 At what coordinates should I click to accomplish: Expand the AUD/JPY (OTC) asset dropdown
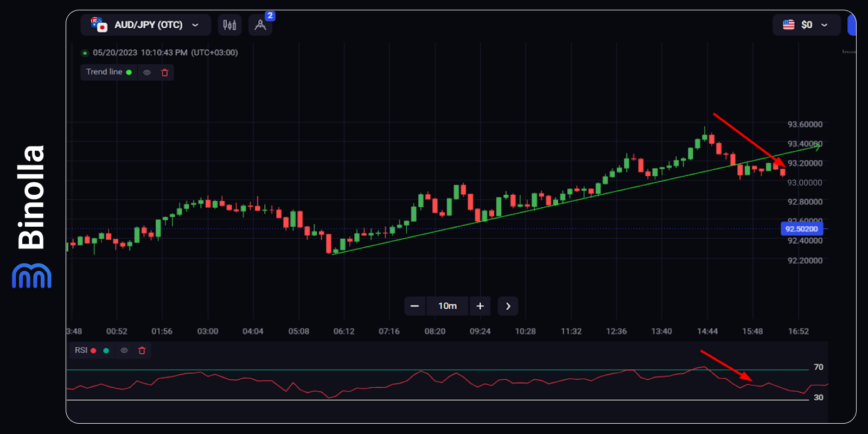pyautogui.click(x=195, y=25)
